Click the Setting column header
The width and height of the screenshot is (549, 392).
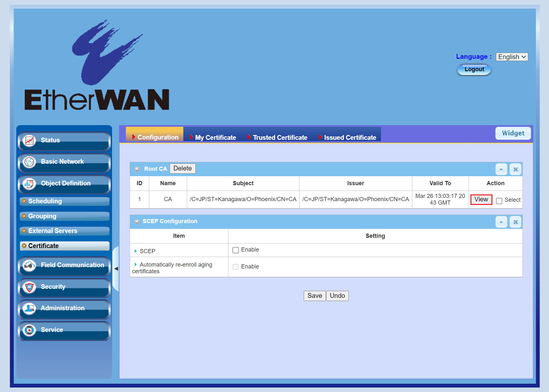(x=375, y=236)
